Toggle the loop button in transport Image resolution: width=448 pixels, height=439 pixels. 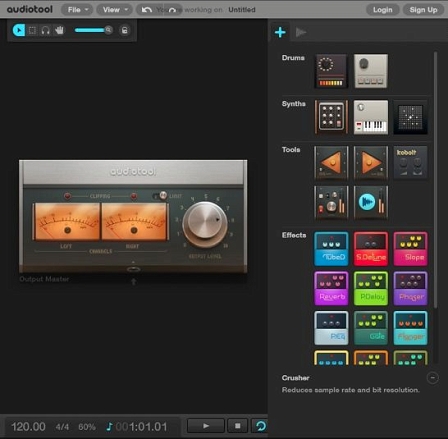pyautogui.click(x=260, y=426)
